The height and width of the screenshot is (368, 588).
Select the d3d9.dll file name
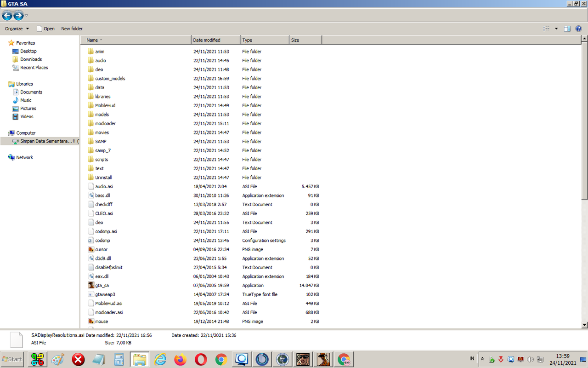point(103,259)
